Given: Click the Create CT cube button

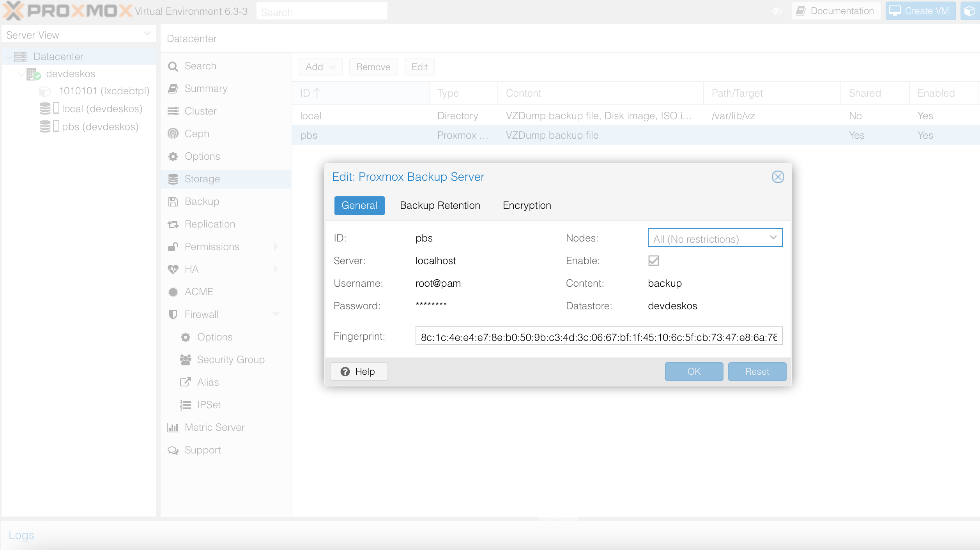Looking at the screenshot, I should [x=970, y=11].
